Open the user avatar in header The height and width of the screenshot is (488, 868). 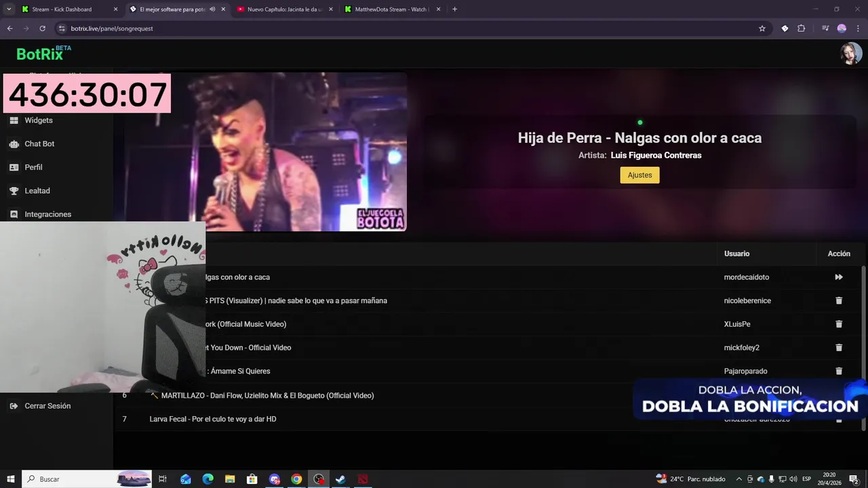(x=850, y=53)
